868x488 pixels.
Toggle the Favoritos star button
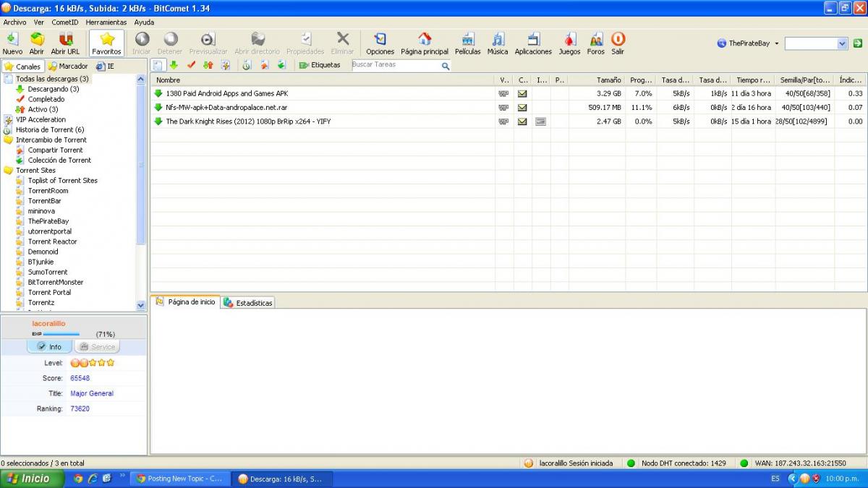107,43
